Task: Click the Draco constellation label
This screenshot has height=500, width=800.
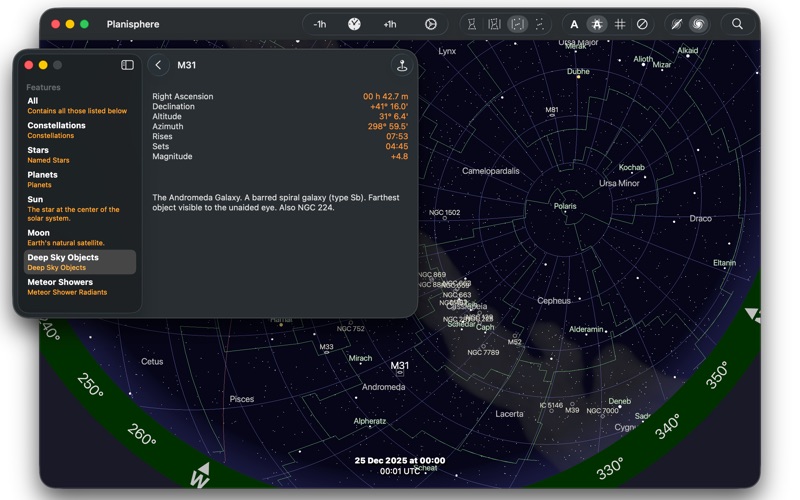Action: pos(701,218)
